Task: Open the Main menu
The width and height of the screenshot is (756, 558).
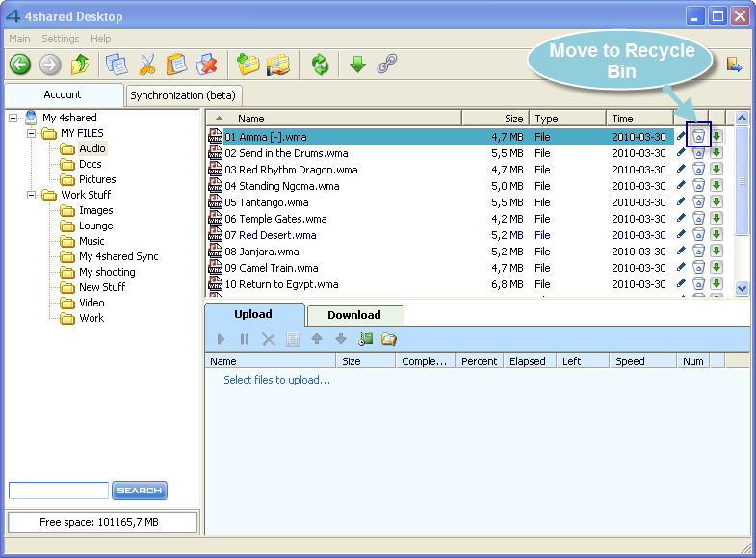Action: click(x=20, y=39)
